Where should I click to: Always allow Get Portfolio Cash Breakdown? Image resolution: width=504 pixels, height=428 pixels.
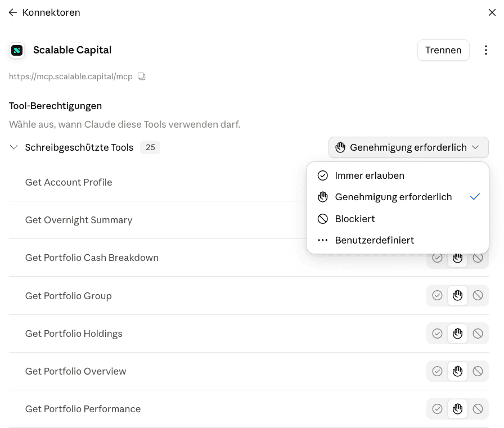(x=437, y=258)
